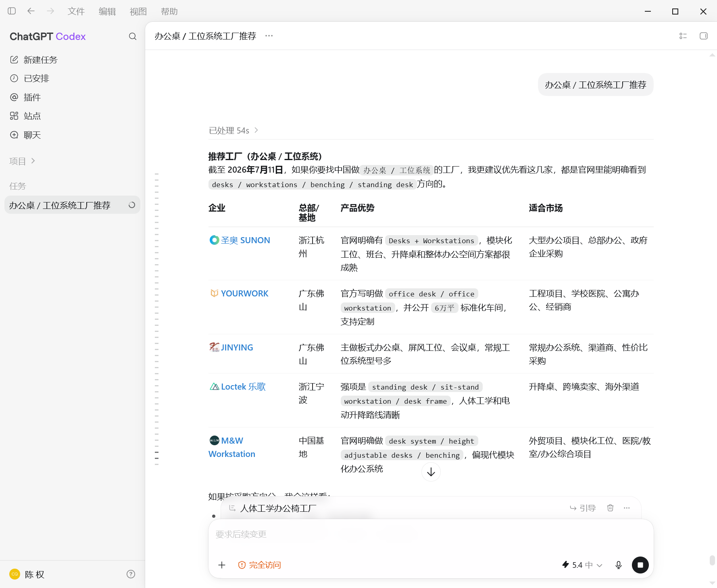The width and height of the screenshot is (717, 588).
Task: Open the 5.4 中 model dropdown
Action: (x=582, y=565)
